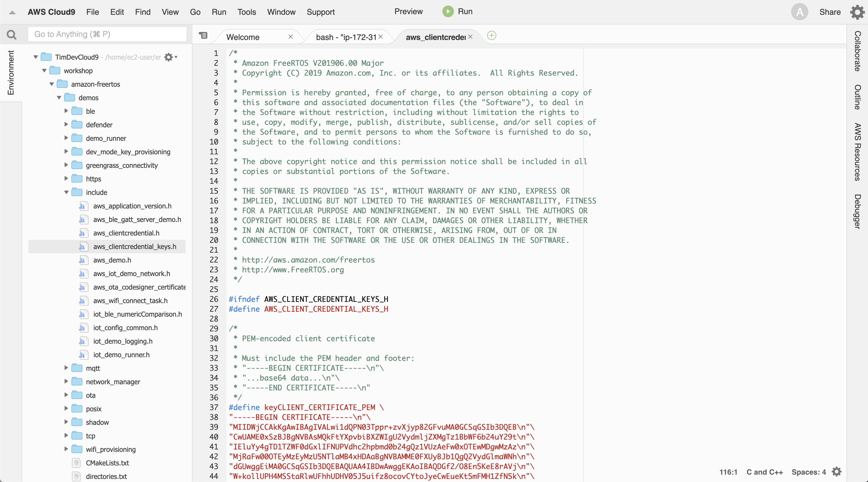The image size is (868, 482).
Task: Expand the dev_mode_key_provisioning folder arrow
Action: tap(66, 151)
